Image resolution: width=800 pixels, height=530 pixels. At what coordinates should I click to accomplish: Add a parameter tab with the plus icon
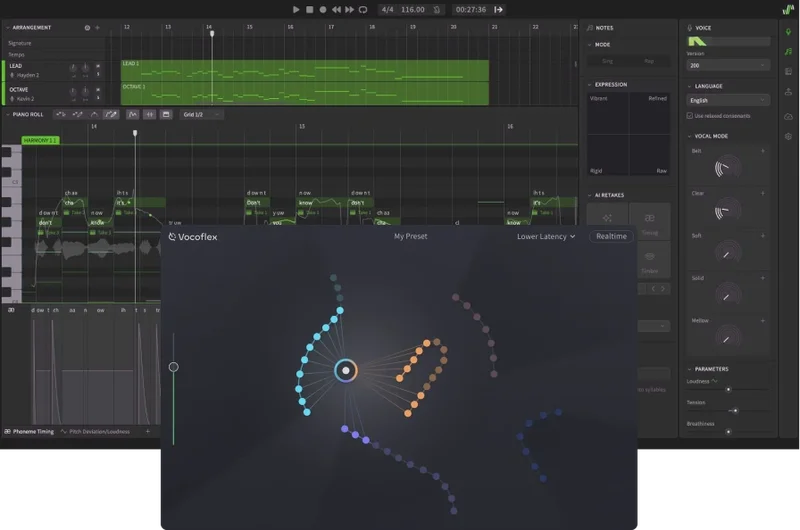[148, 432]
